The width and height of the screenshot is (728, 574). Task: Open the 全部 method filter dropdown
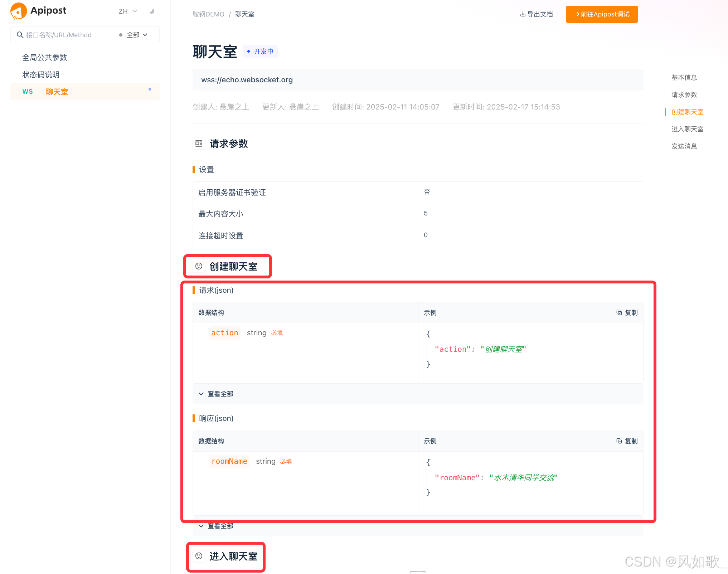coord(137,35)
